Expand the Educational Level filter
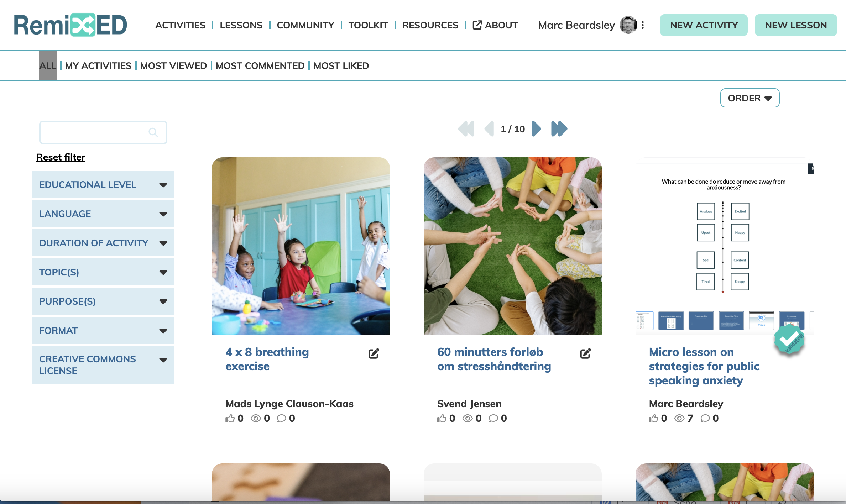 [x=103, y=184]
